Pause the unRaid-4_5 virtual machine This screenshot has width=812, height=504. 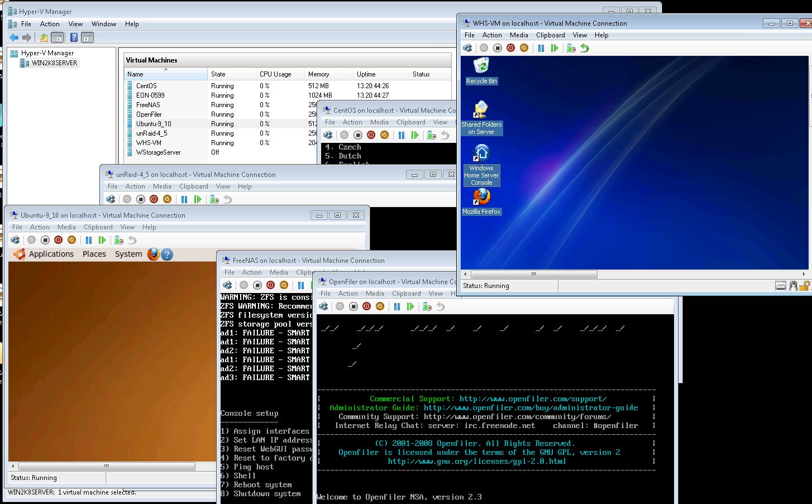tap(184, 199)
